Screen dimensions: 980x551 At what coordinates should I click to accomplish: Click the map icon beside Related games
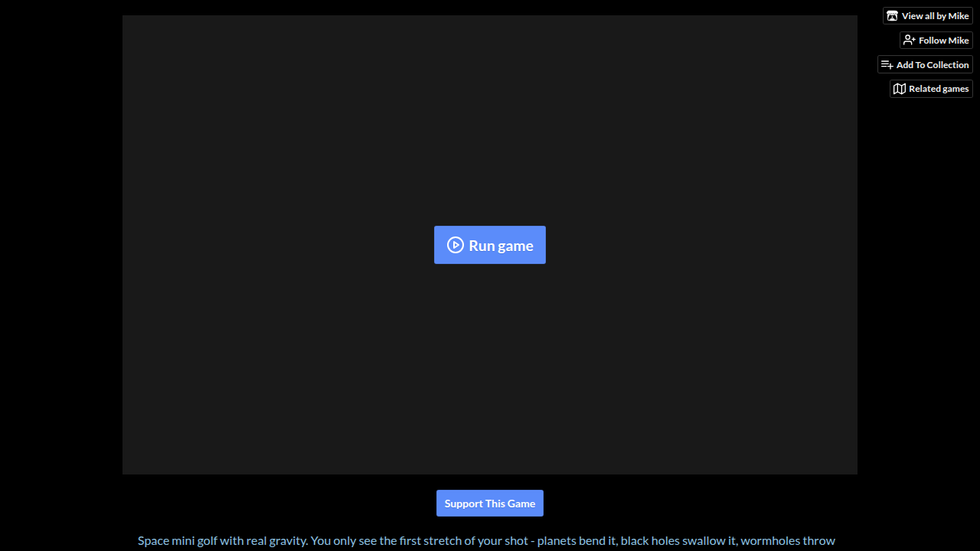coord(900,89)
